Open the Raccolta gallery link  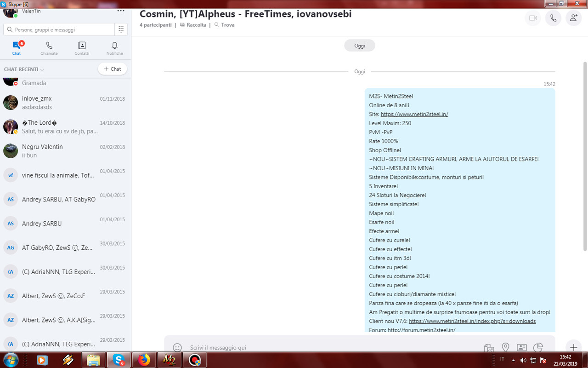[193, 25]
